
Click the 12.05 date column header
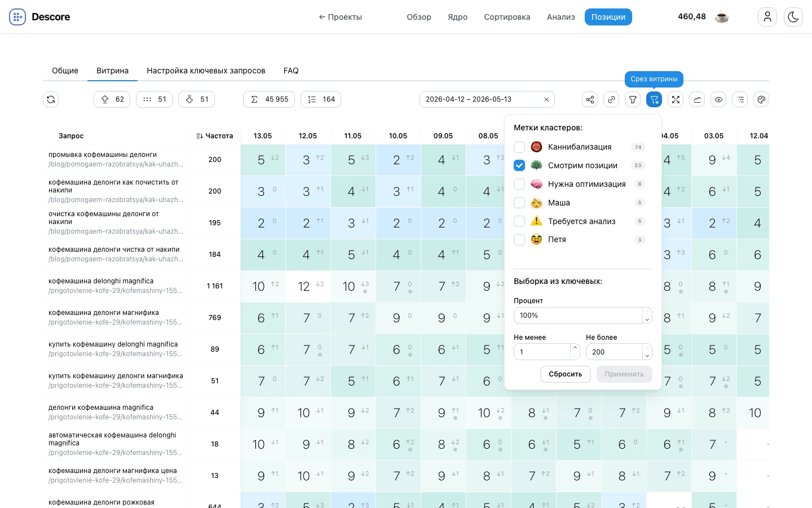[x=308, y=136]
